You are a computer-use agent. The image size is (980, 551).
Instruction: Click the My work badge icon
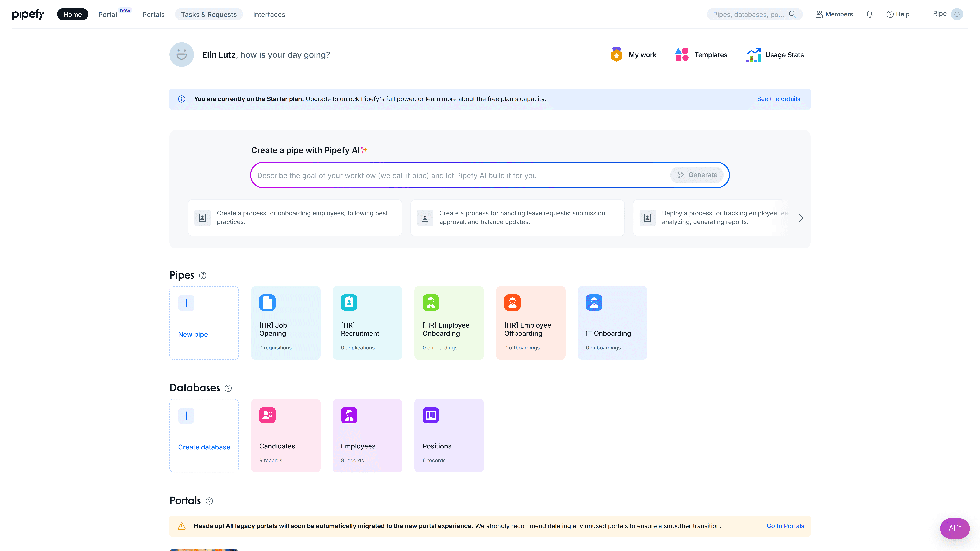tap(616, 55)
